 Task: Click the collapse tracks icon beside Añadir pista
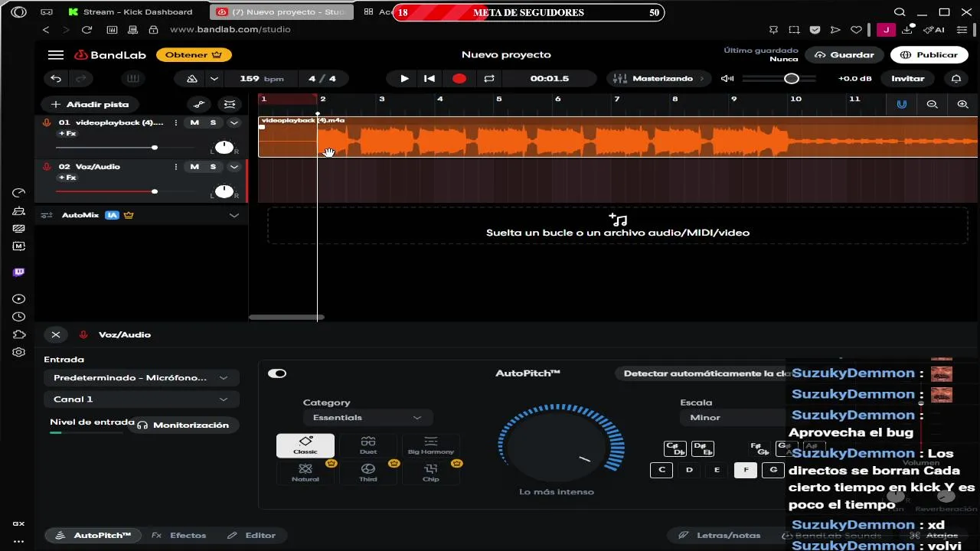tap(229, 104)
